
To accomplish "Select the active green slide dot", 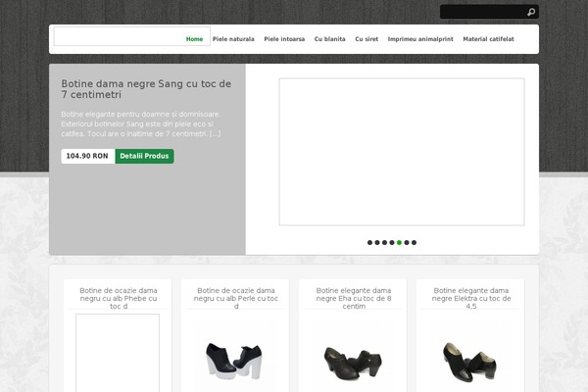I will [x=400, y=243].
